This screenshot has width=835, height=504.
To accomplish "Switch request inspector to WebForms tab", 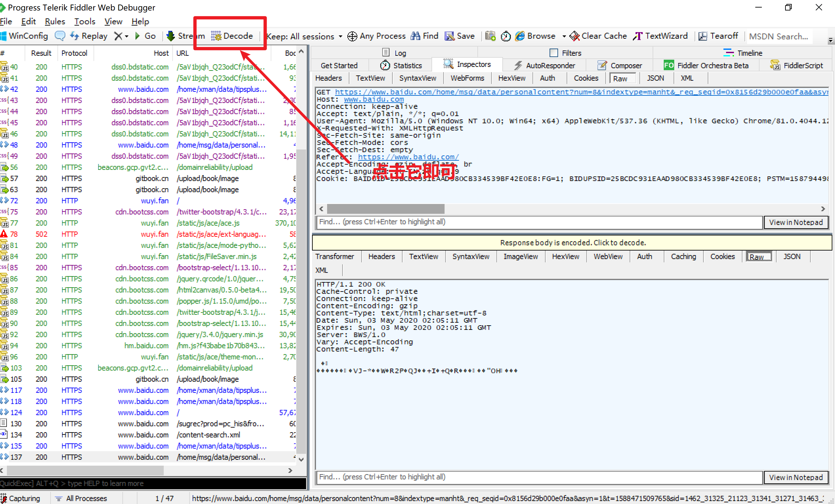I will pyautogui.click(x=467, y=78).
